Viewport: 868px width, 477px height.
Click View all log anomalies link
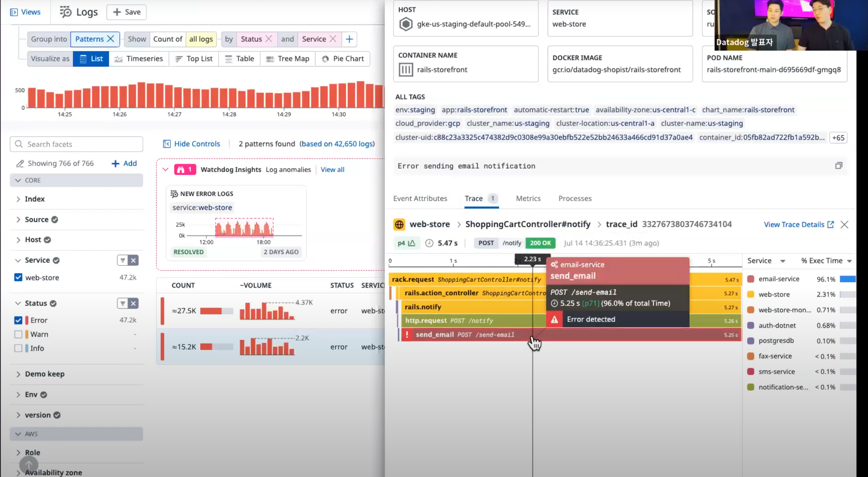tap(332, 169)
